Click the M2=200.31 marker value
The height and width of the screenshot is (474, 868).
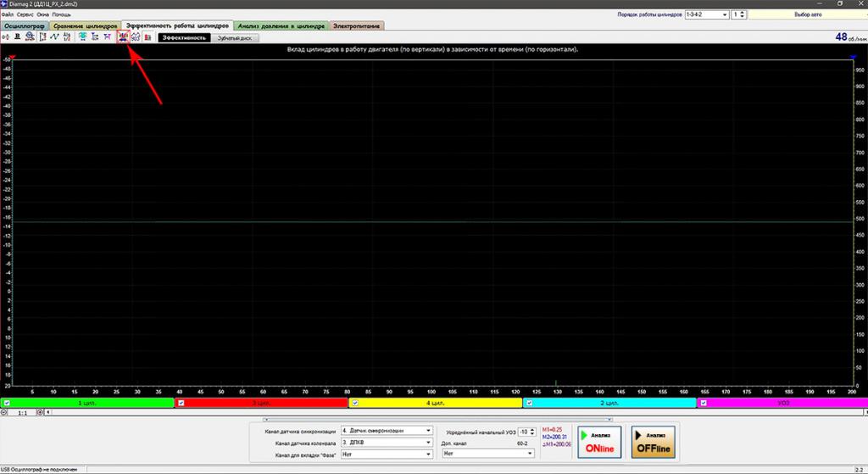[x=554, y=437]
